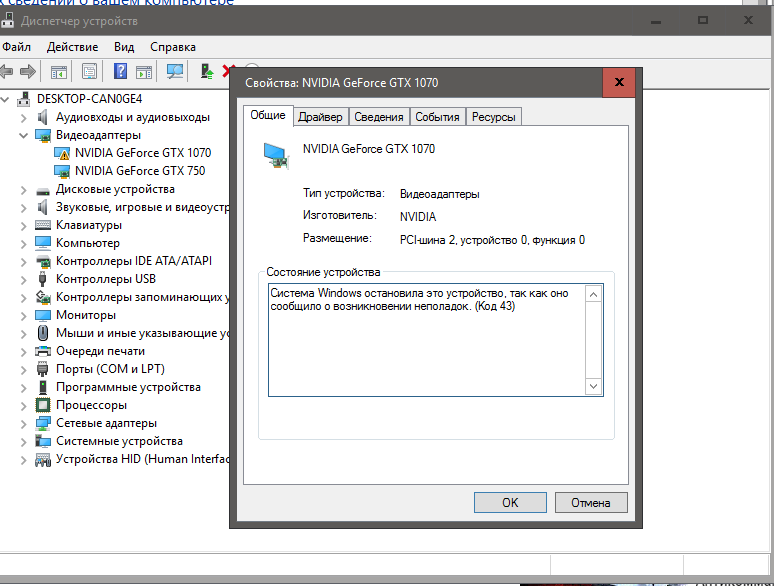Screen dimensions: 774x586
Task: Expand the Процессоры node
Action: point(23,405)
